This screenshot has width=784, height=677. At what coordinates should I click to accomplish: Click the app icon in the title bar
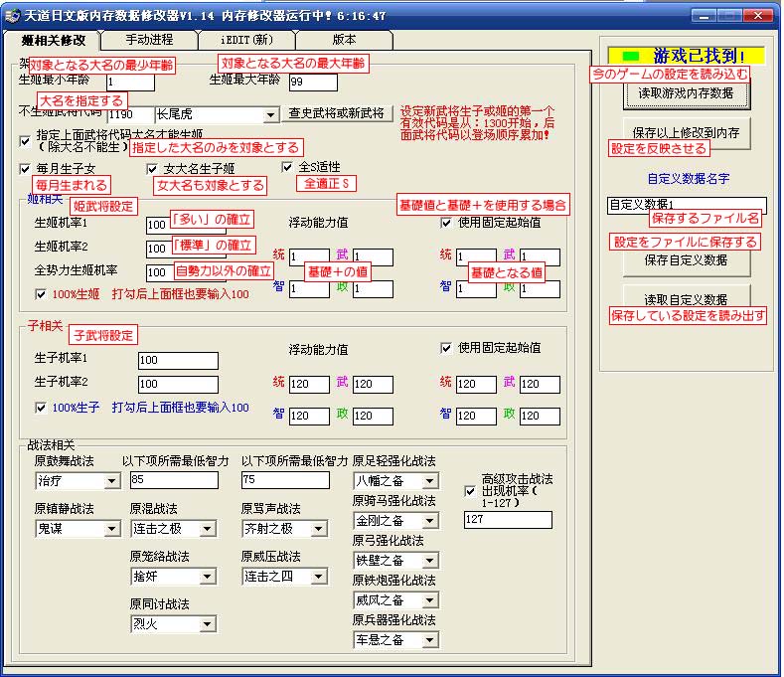tap(13, 16)
